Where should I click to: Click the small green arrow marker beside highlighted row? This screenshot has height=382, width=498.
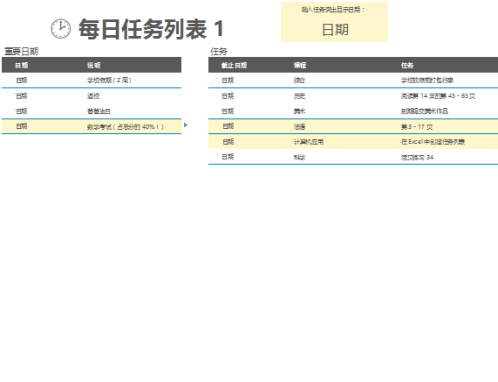click(186, 125)
